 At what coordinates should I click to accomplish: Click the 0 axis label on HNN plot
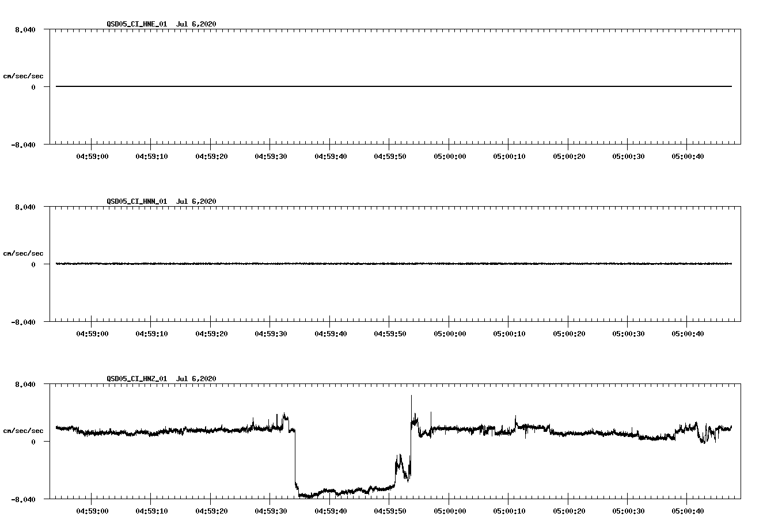tap(33, 264)
